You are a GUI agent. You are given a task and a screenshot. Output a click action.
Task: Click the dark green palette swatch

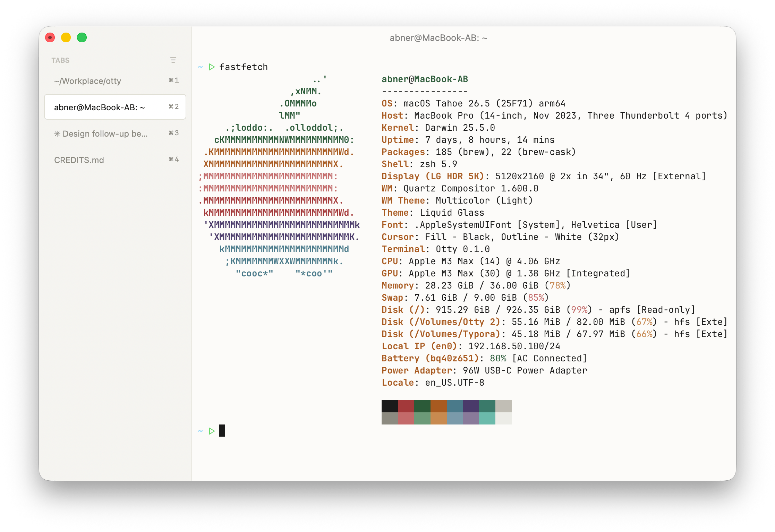(x=422, y=406)
